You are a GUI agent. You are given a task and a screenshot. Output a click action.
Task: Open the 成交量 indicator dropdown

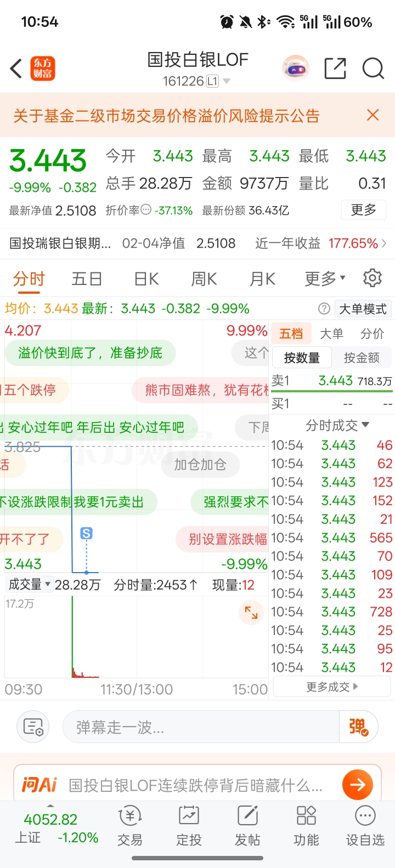click(x=30, y=585)
